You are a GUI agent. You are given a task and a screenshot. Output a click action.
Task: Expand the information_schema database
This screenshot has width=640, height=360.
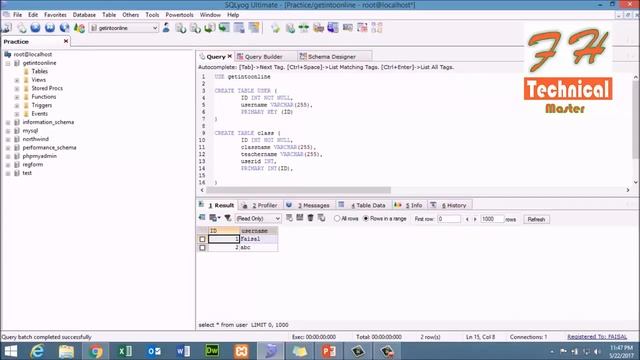coord(8,122)
